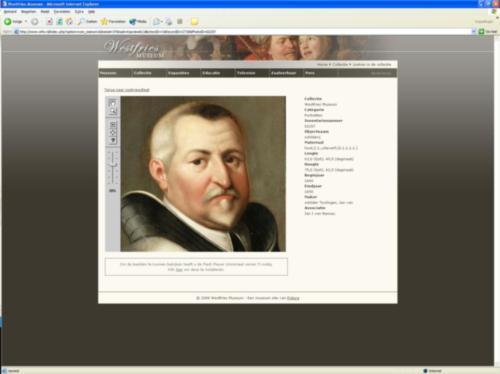The image size is (500, 374).
Task: Click the Home icon in the toolbar
Action: [69, 22]
